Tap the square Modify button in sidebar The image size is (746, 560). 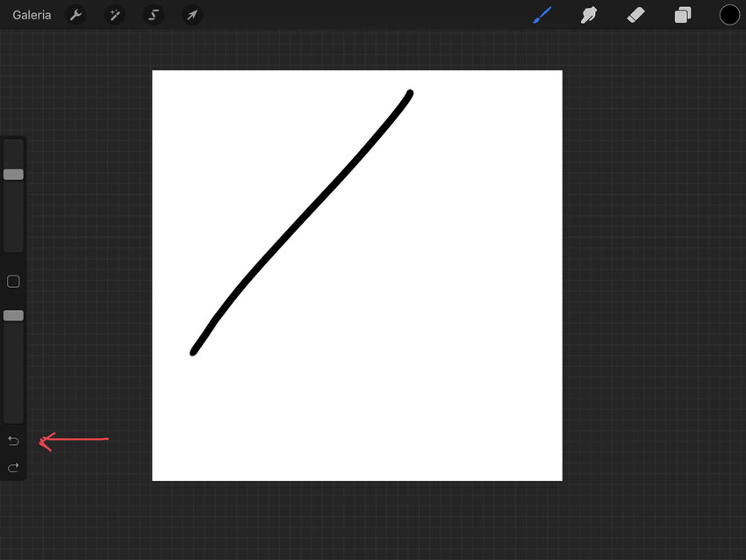(13, 281)
